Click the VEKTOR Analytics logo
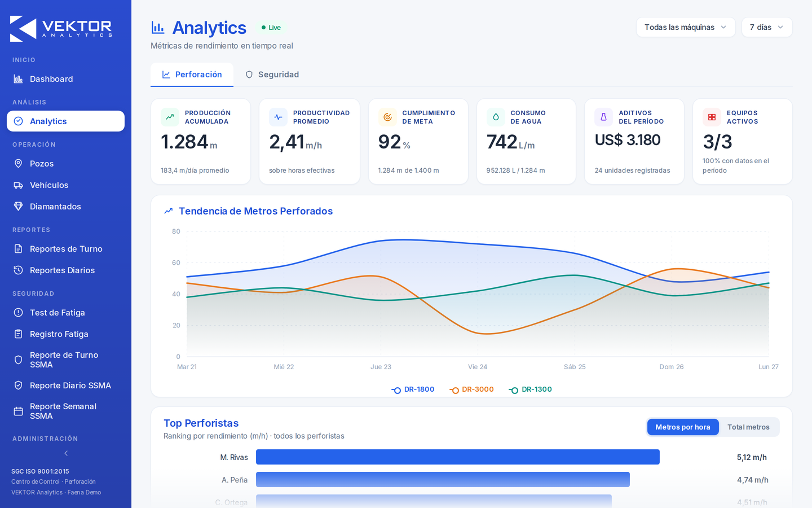 click(x=61, y=29)
